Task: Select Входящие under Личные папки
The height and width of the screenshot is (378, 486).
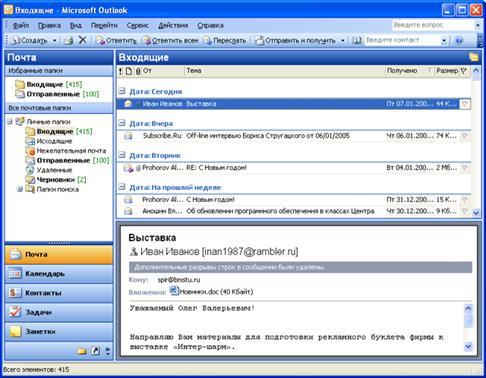Action: tap(59, 131)
